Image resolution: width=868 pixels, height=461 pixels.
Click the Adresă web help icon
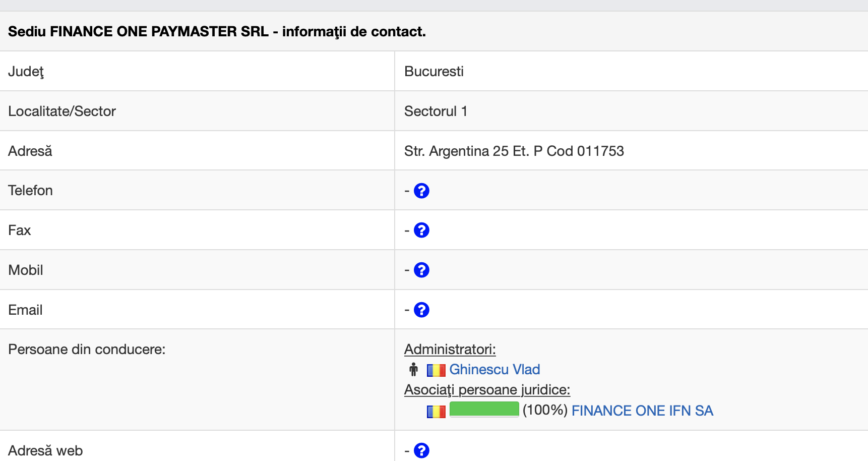[x=421, y=450]
